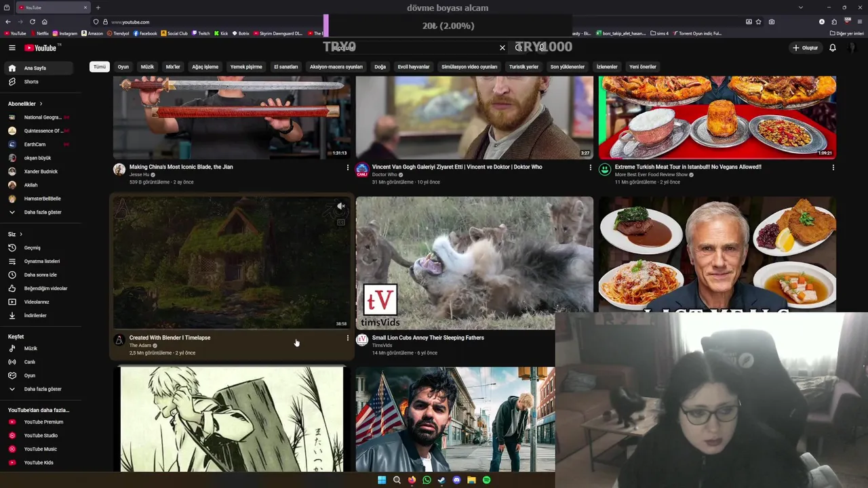Open the browser extensions icon
The image size is (868, 488).
point(833,22)
